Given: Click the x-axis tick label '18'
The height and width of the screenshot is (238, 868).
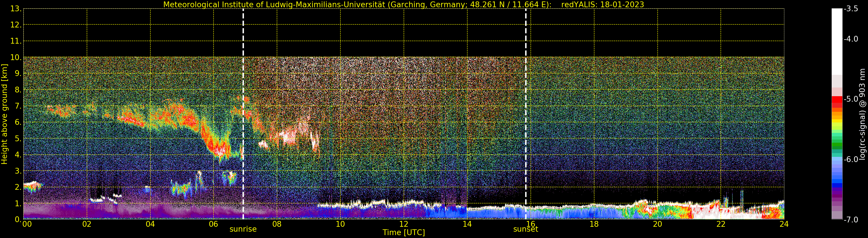Looking at the screenshot, I should 594,224.
